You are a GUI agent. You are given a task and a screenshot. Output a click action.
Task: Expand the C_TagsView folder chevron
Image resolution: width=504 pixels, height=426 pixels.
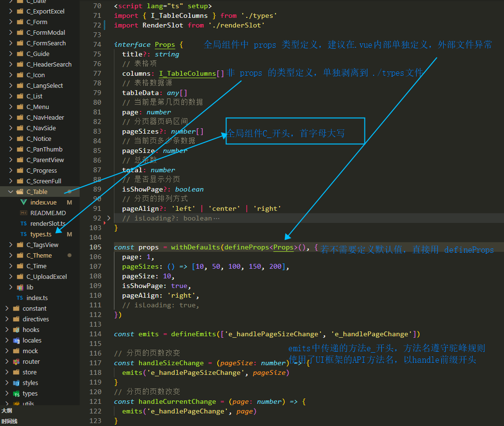pos(11,245)
